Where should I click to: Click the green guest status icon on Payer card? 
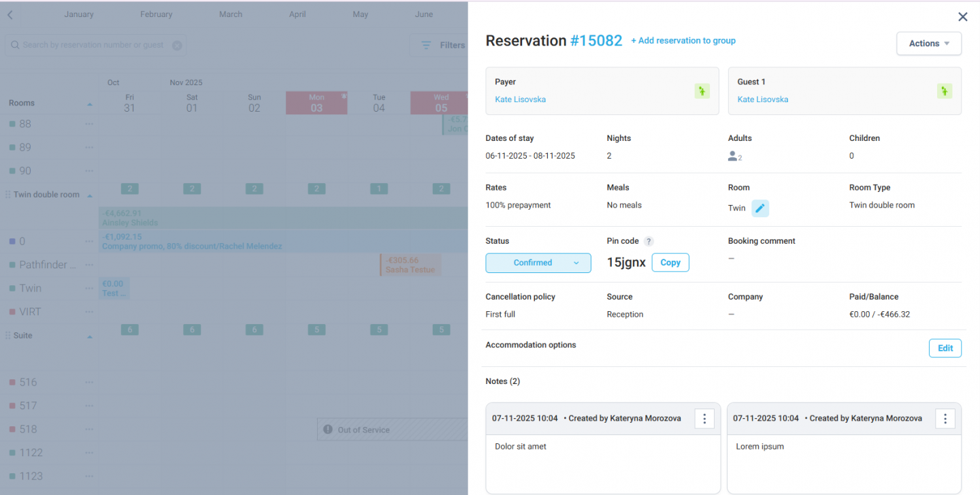702,91
